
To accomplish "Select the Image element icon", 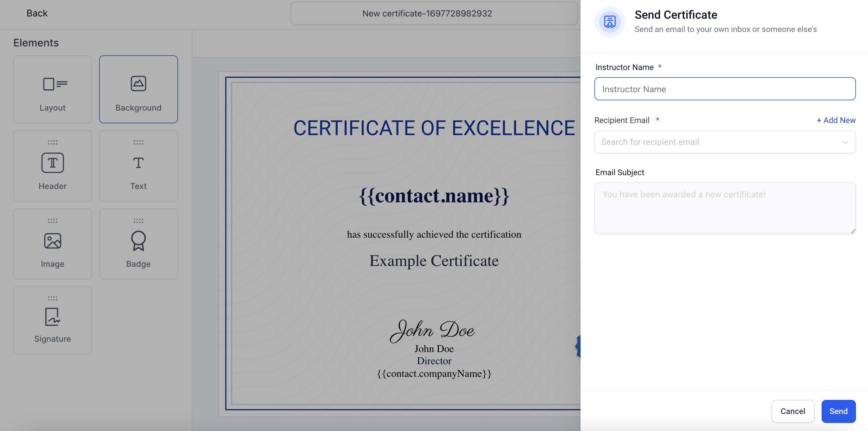I will click(x=53, y=241).
